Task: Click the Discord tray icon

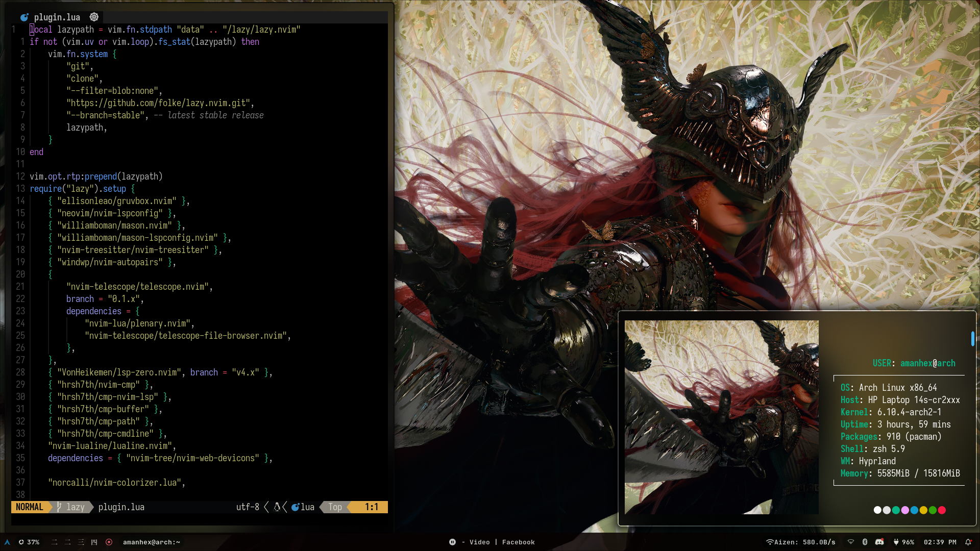Action: pos(879,542)
